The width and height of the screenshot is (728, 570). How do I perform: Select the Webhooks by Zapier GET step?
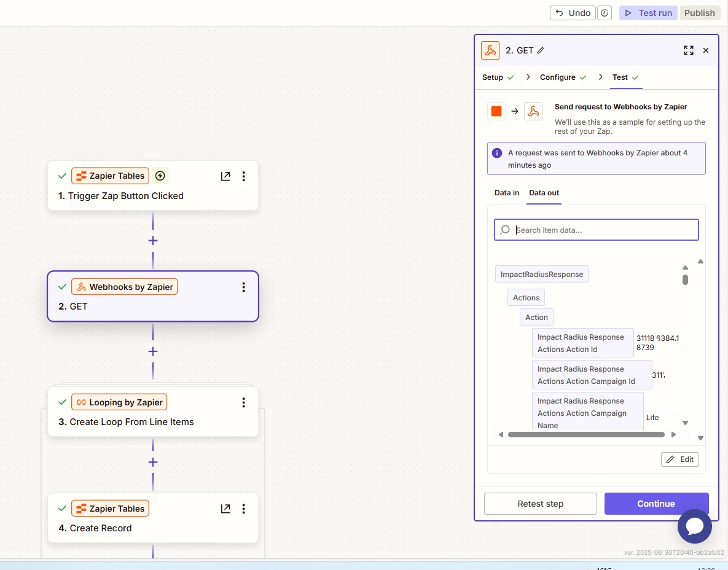pos(153,296)
